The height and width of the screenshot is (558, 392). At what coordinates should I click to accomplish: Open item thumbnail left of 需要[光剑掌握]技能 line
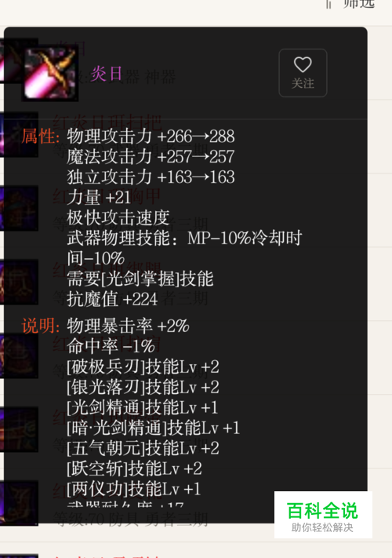[x=19, y=282]
